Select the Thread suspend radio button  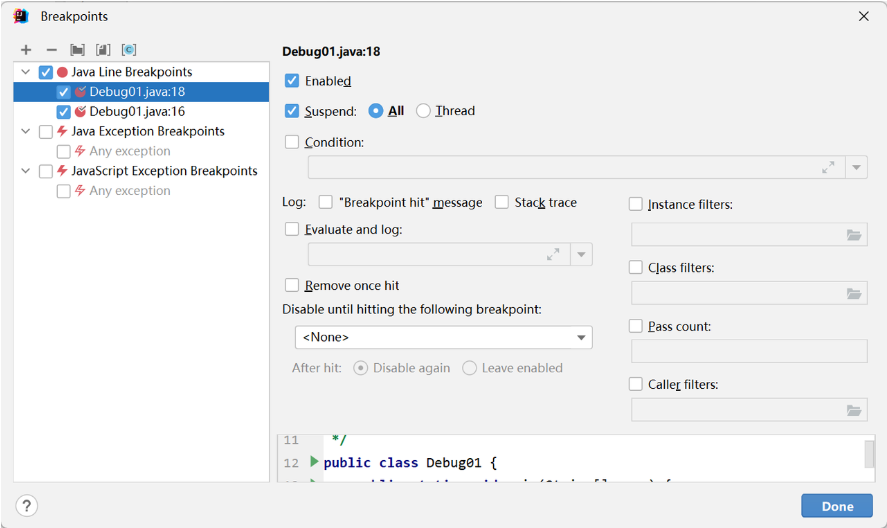click(x=423, y=111)
